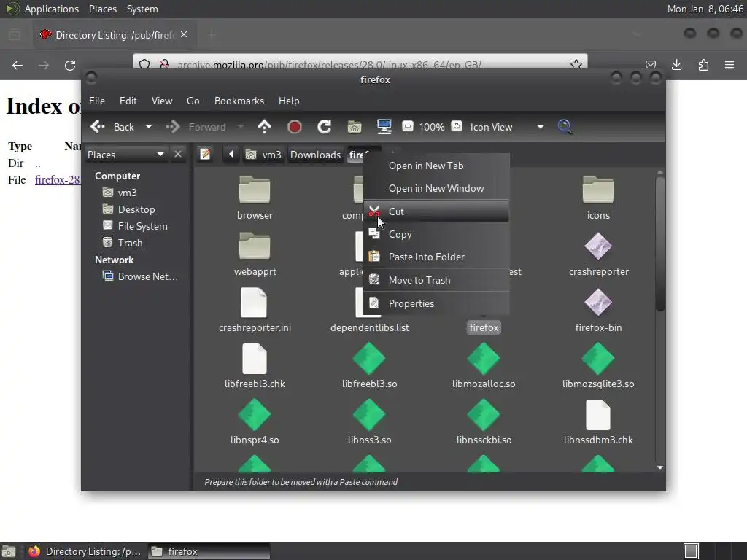Screen dimensions: 747x560
Task: Click the path bar left scroll arrow
Action: pos(231,155)
